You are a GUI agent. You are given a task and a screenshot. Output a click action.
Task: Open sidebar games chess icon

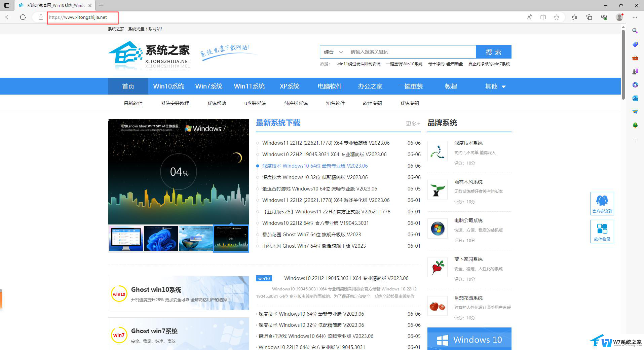[635, 71]
